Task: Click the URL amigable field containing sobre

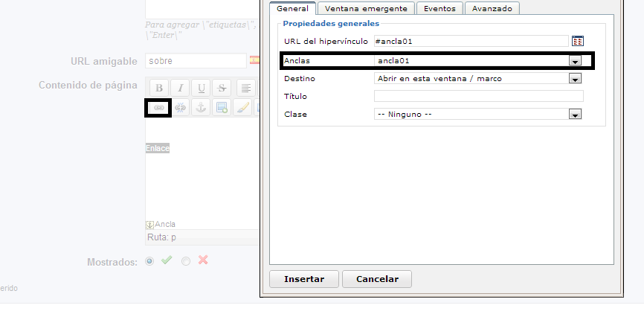Action: tap(196, 61)
